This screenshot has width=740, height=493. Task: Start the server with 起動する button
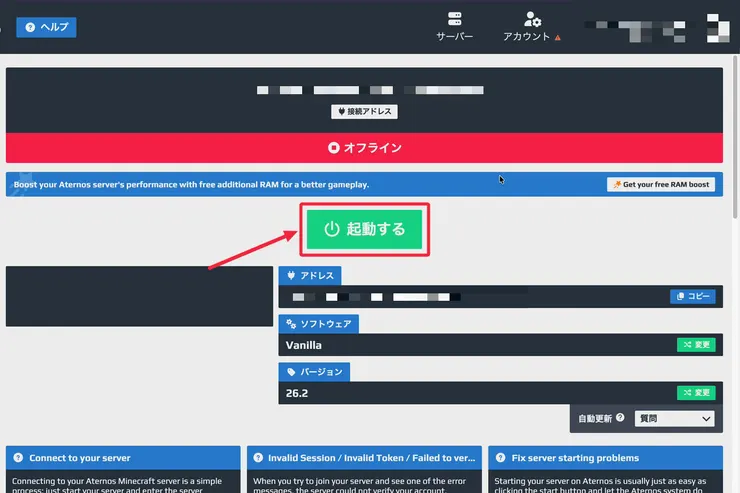364,229
